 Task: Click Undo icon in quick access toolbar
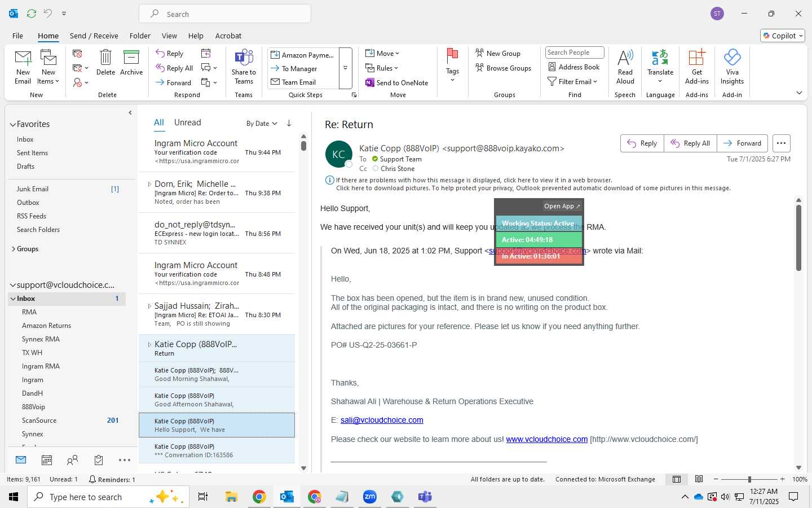click(48, 13)
